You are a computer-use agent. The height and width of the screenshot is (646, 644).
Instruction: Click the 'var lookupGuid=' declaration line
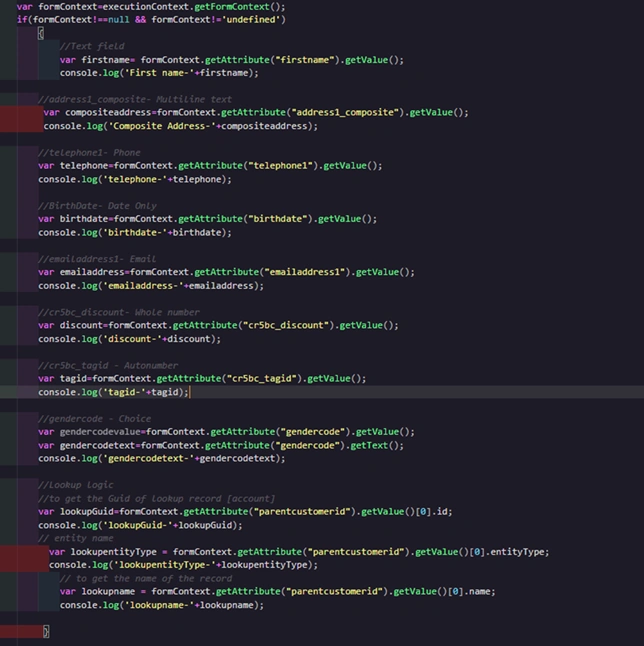(x=245, y=512)
